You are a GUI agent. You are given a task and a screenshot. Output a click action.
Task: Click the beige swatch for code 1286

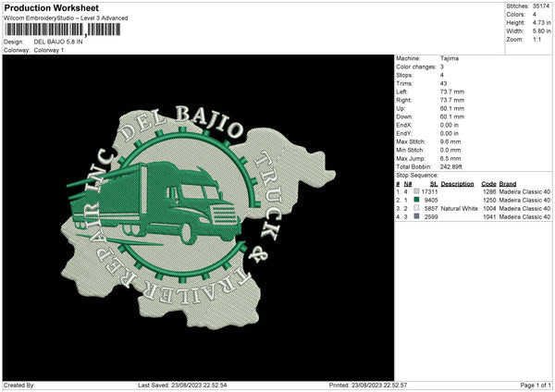416,191
